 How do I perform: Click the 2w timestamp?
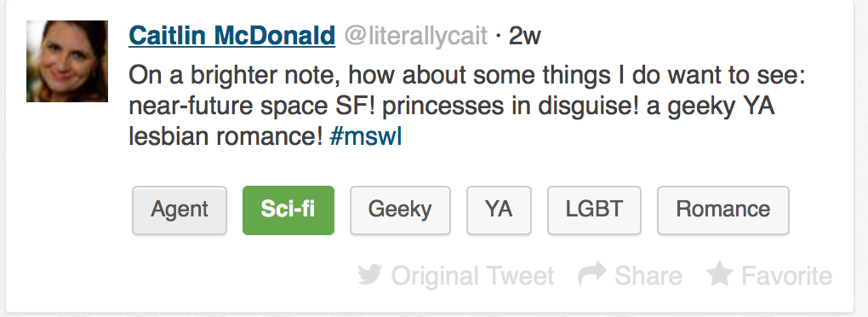tap(525, 37)
